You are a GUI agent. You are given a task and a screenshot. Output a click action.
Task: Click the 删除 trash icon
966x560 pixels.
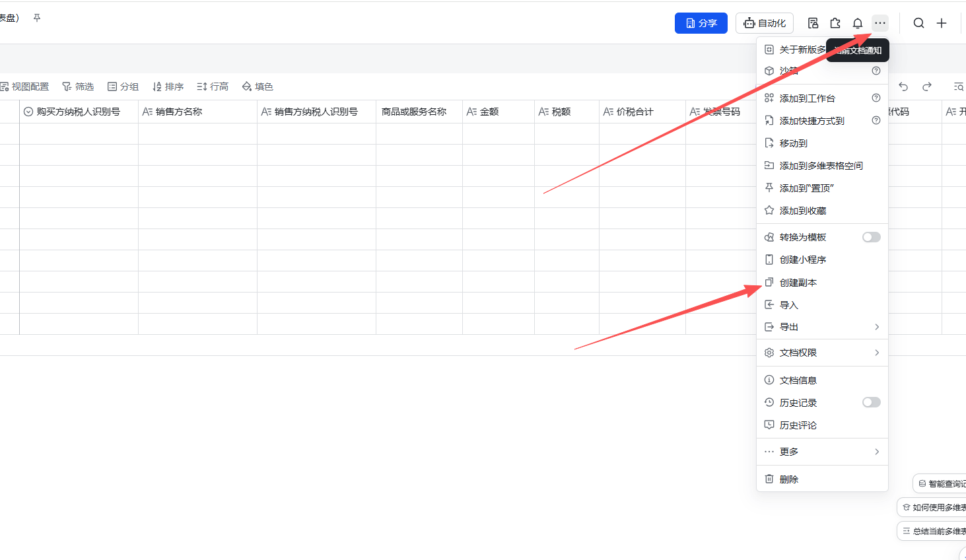(769, 479)
